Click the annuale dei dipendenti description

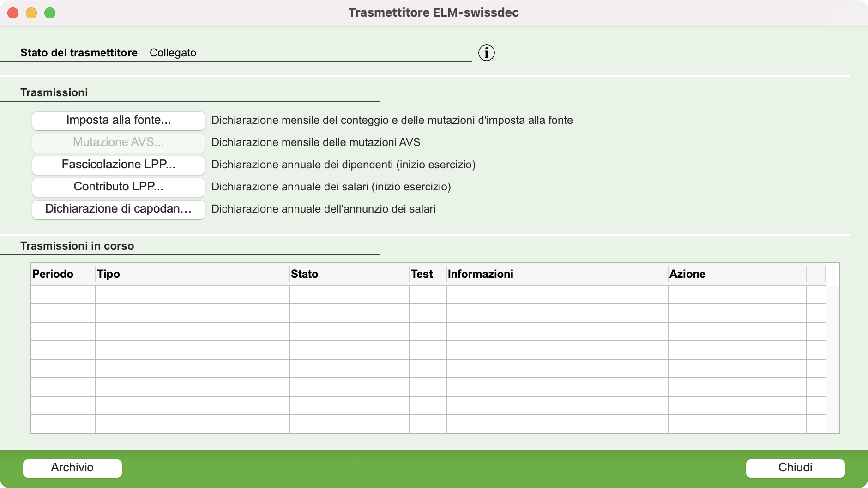tap(344, 165)
